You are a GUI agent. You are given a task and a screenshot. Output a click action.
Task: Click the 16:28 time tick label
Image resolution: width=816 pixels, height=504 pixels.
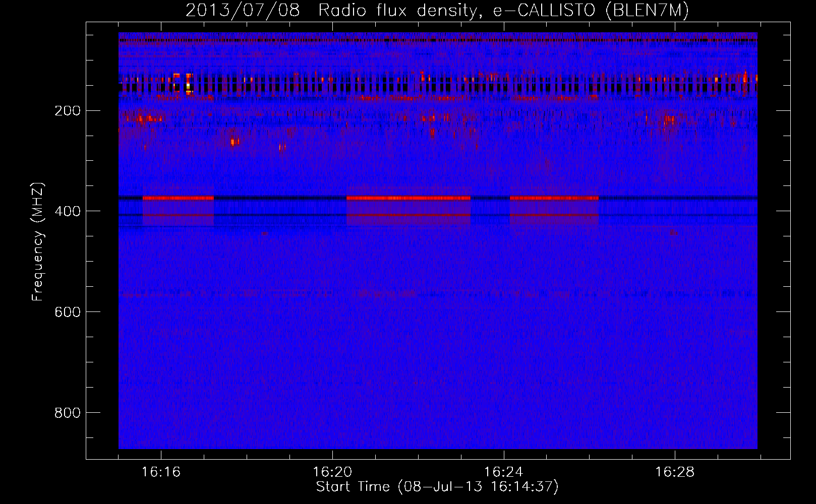pos(675,472)
